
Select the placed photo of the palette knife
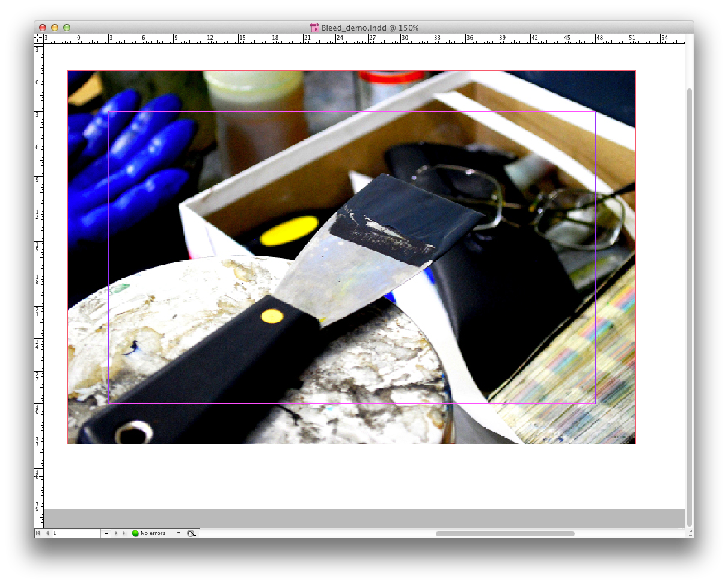(x=352, y=257)
